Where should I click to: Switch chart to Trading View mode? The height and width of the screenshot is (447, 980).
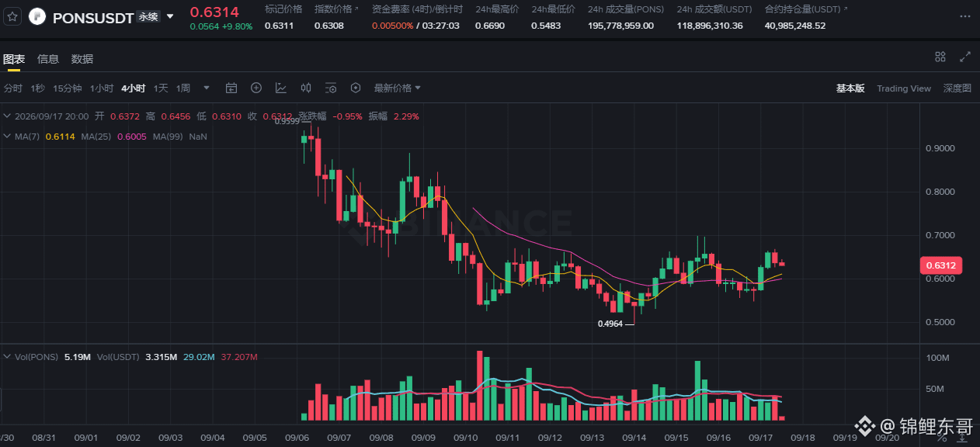tap(904, 88)
